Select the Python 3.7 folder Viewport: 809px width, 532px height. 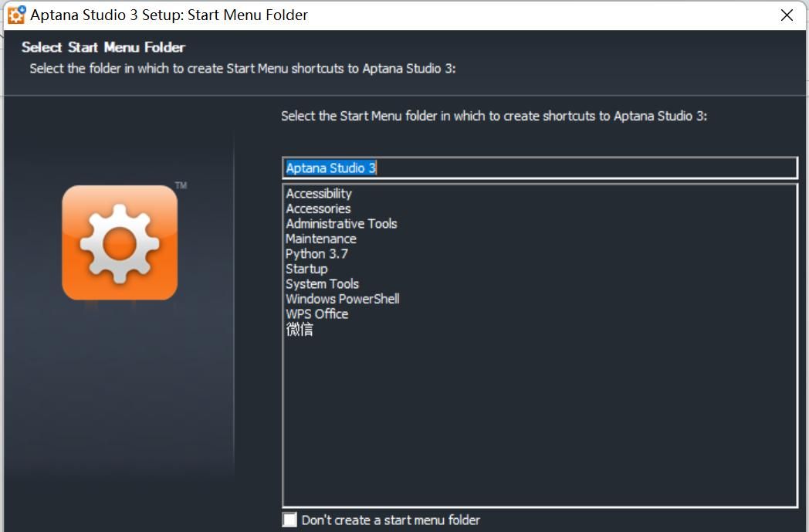[316, 253]
